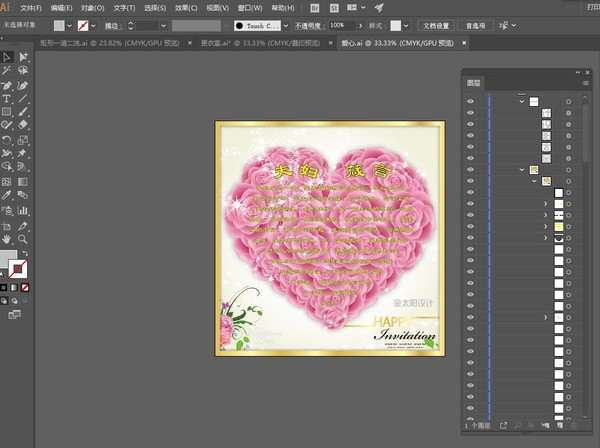Select the Column Graph tool
The height and width of the screenshot is (448, 600).
pyautogui.click(x=23, y=210)
